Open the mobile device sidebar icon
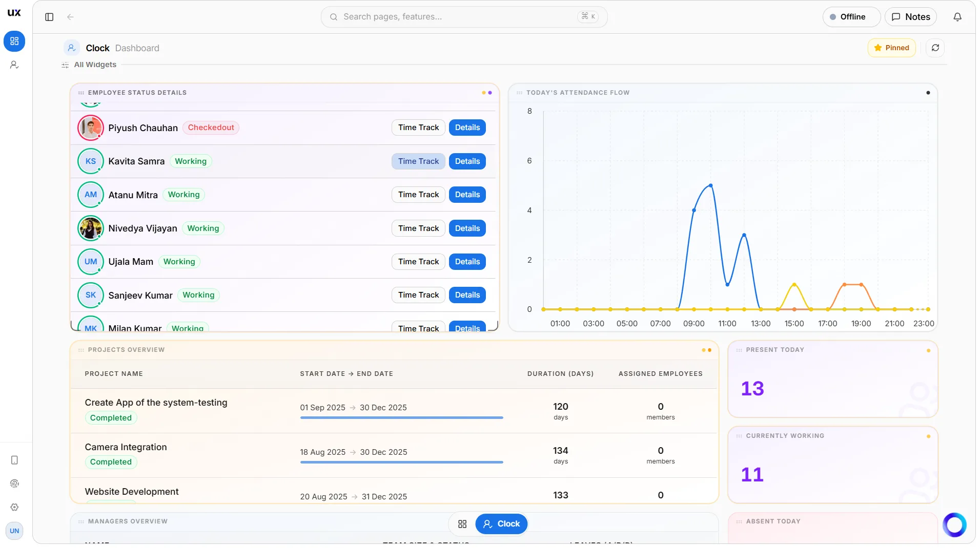The image size is (980, 548). [x=14, y=459]
